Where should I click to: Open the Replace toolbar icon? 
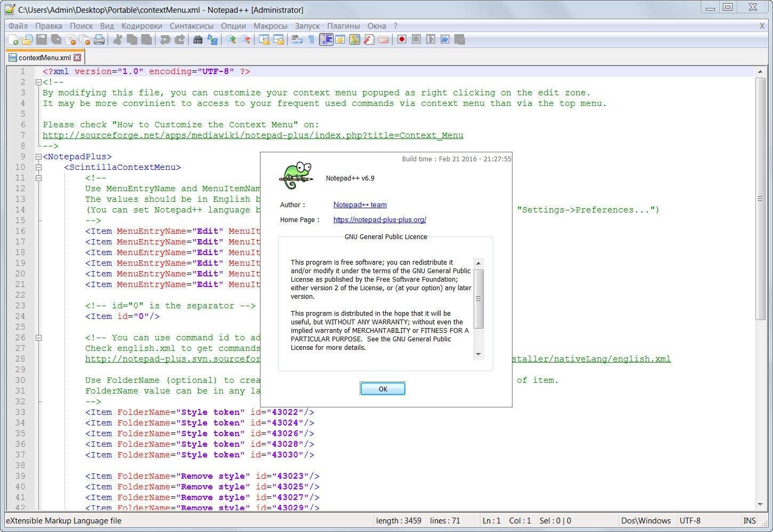pos(213,39)
